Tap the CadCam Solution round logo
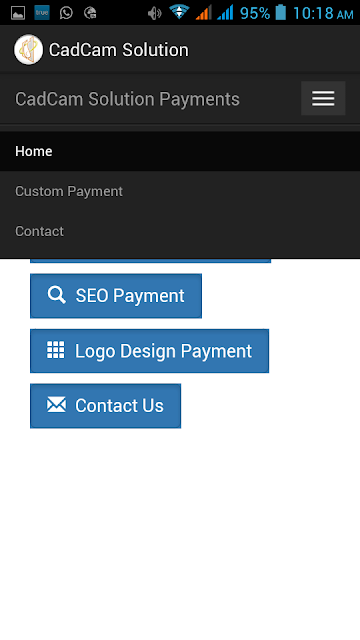The height and width of the screenshot is (640, 360). (x=28, y=49)
